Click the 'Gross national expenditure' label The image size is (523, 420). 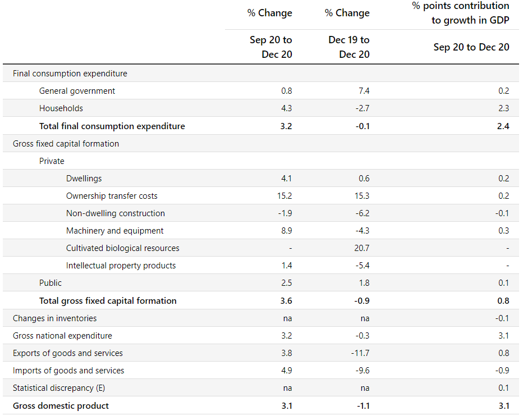pyautogui.click(x=62, y=336)
